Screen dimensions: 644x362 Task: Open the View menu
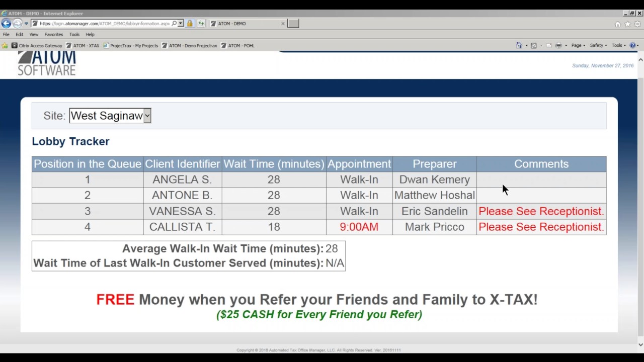34,35
